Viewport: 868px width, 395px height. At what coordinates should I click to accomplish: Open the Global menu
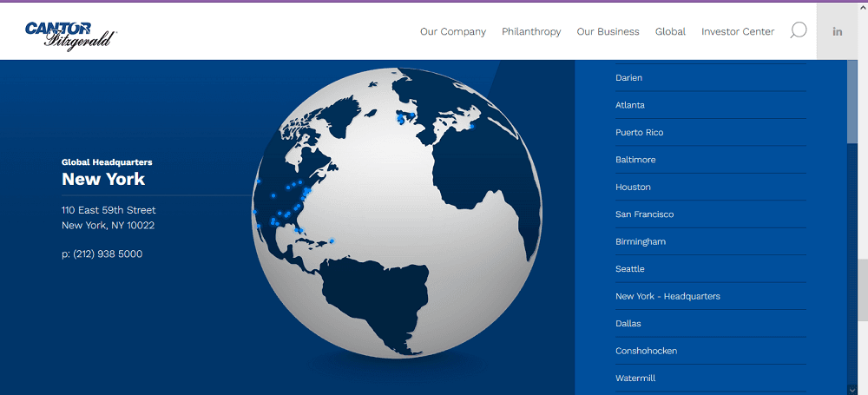[670, 31]
